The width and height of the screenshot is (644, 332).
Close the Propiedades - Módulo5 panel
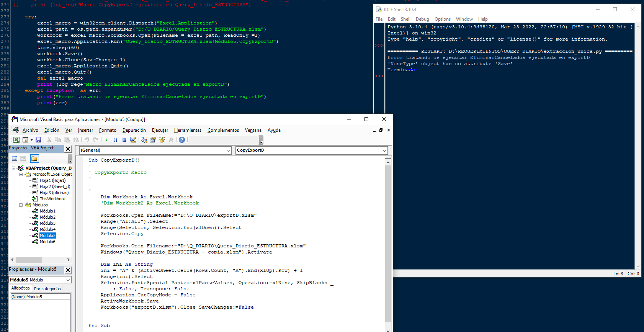pos(68,270)
